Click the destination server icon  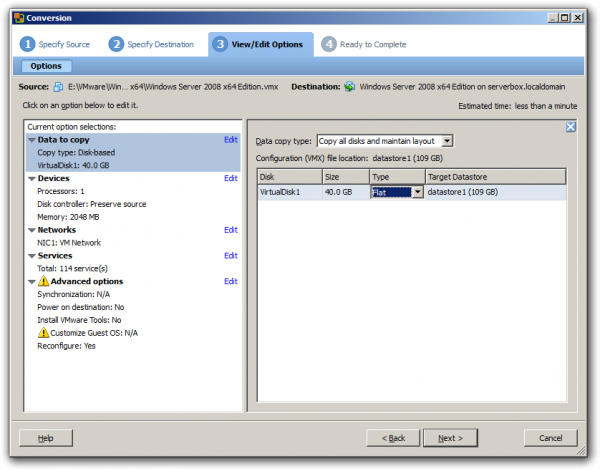click(349, 87)
